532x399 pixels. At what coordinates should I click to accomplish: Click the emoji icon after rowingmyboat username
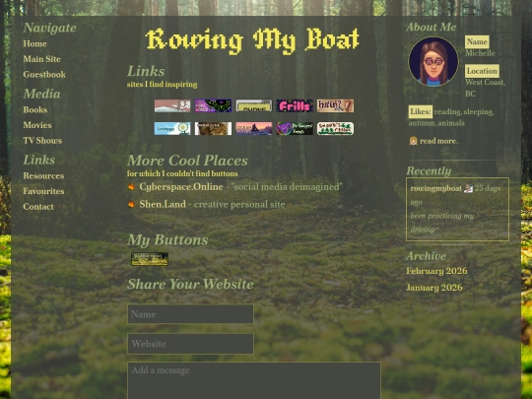click(x=468, y=188)
